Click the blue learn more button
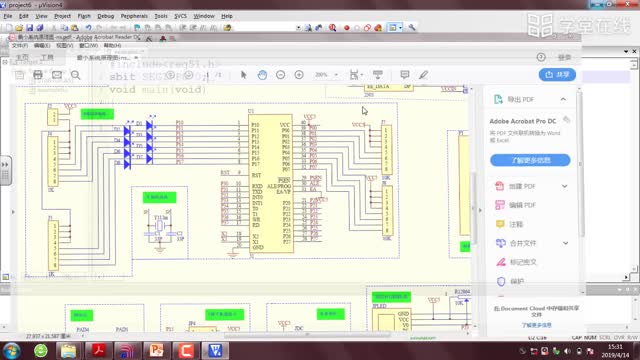640x360 pixels. [x=530, y=160]
